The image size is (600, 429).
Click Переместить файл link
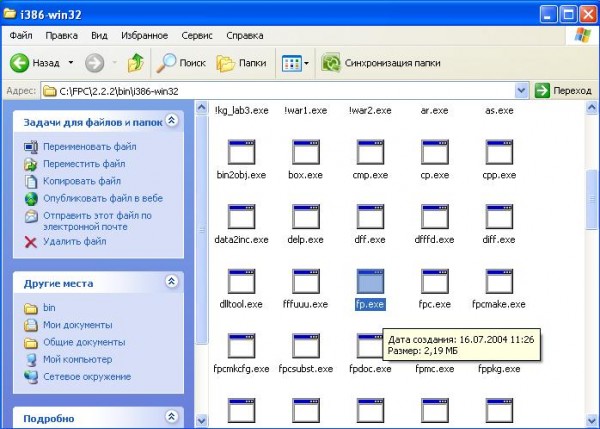coord(84,164)
